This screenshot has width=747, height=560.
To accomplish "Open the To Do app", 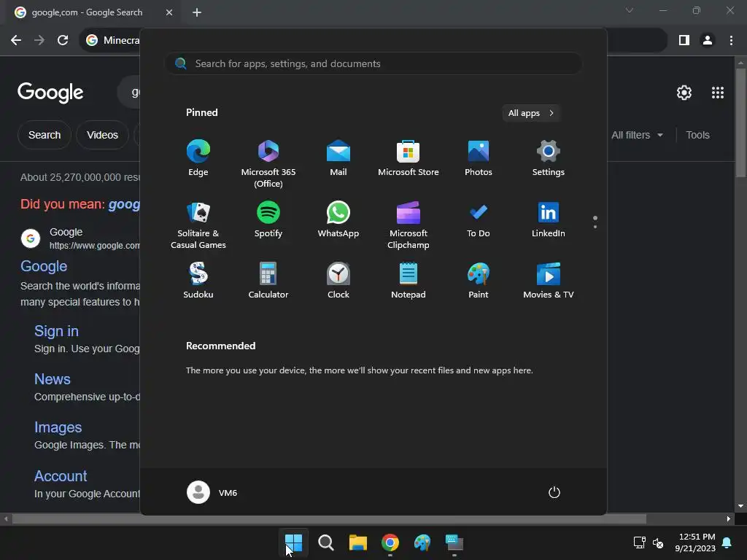I will tap(479, 219).
